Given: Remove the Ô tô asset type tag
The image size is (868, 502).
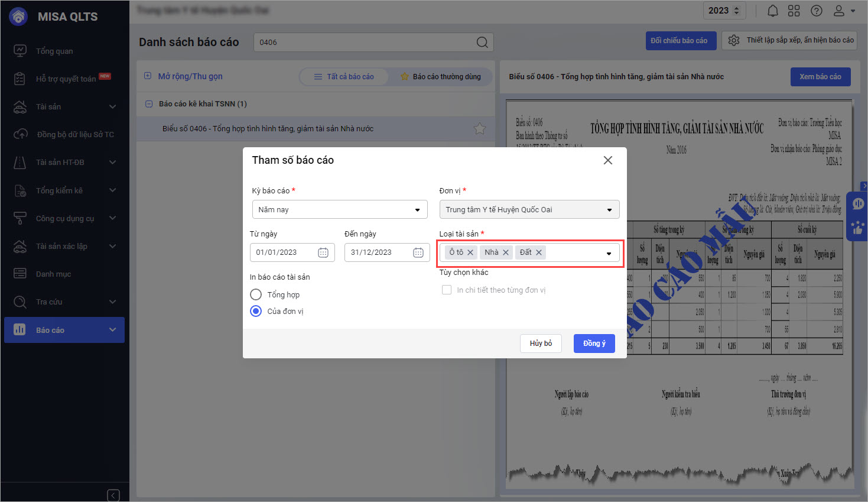Looking at the screenshot, I should (470, 252).
